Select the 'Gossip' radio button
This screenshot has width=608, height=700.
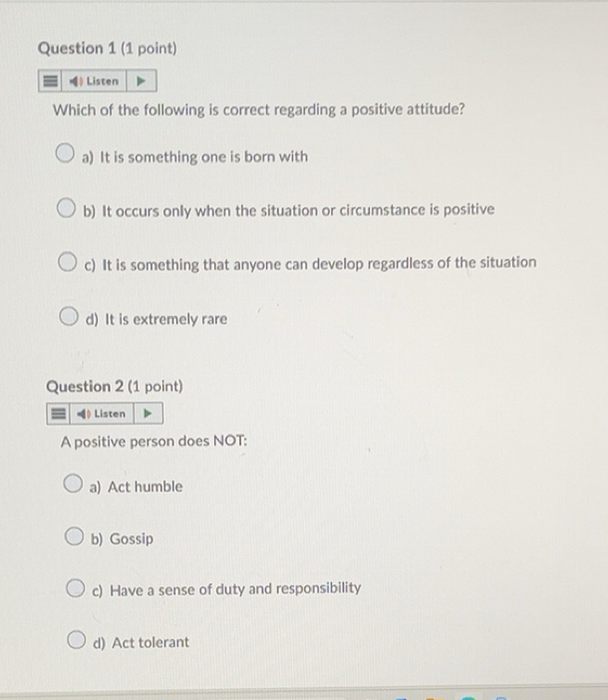coord(73,538)
